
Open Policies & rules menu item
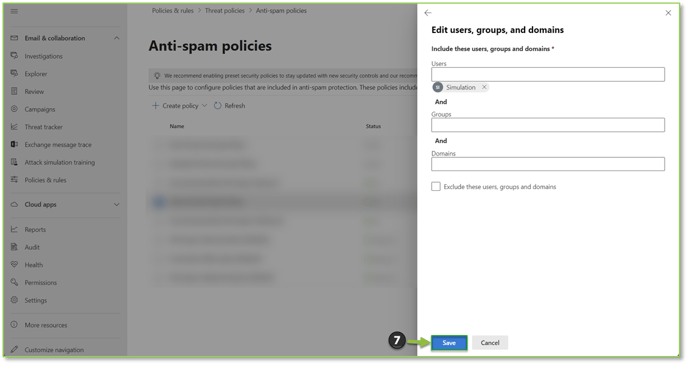tap(45, 180)
